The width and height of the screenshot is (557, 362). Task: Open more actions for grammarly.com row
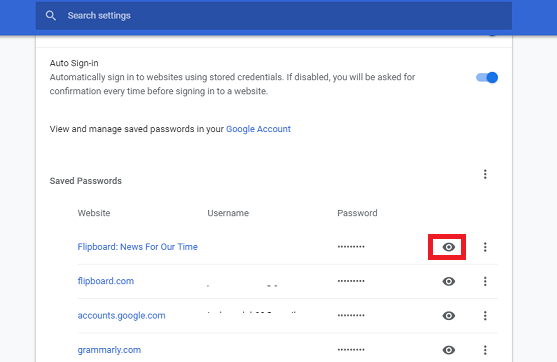485,350
